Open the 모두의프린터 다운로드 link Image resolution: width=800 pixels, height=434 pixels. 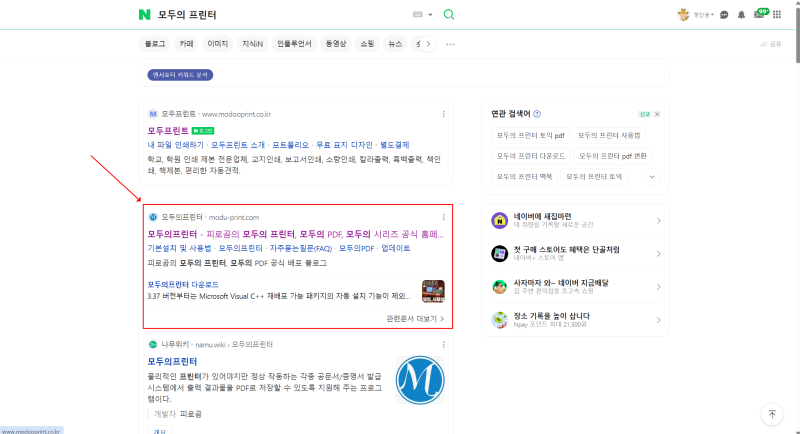(183, 285)
